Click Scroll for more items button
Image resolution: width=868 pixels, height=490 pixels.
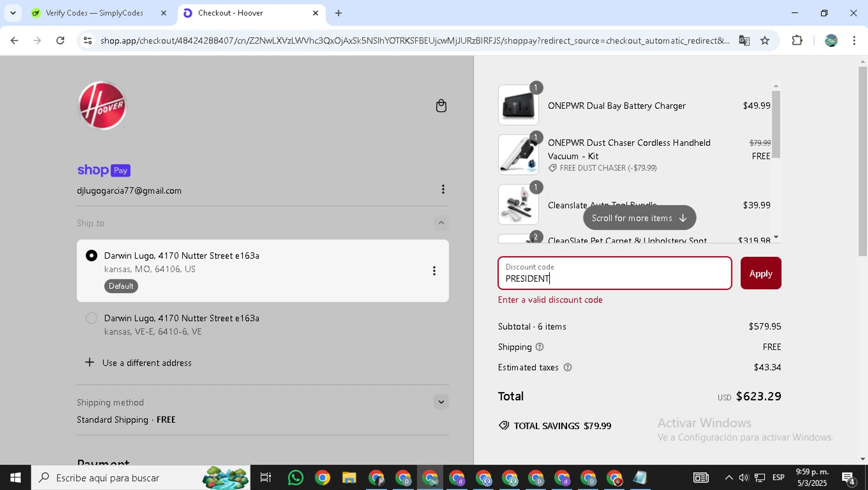tap(639, 218)
